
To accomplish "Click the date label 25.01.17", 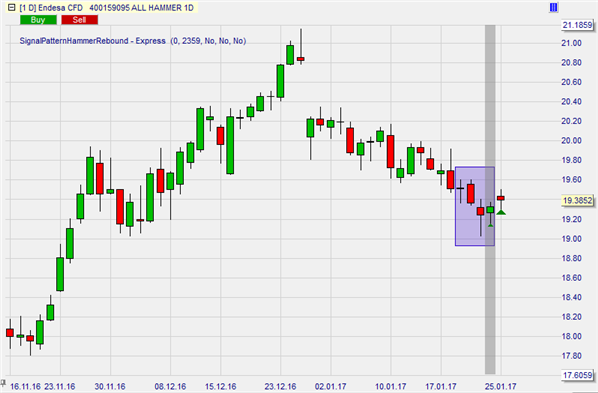I will pos(500,387).
